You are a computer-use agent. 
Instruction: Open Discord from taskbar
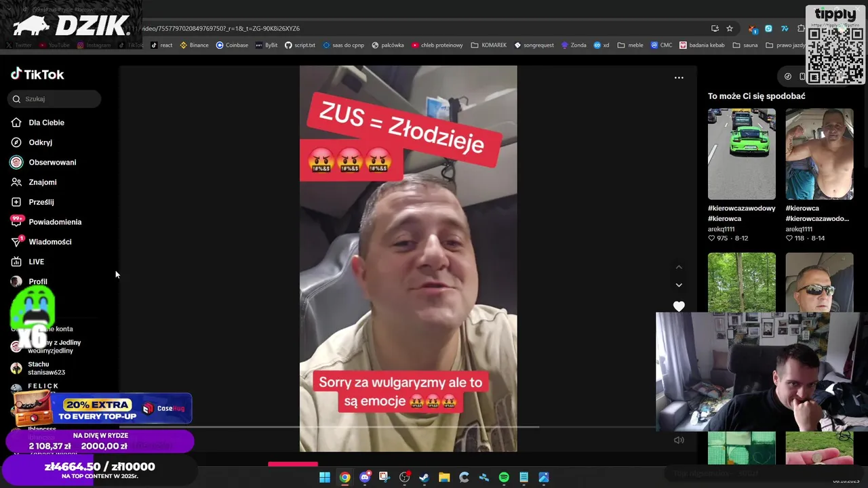pyautogui.click(x=365, y=477)
